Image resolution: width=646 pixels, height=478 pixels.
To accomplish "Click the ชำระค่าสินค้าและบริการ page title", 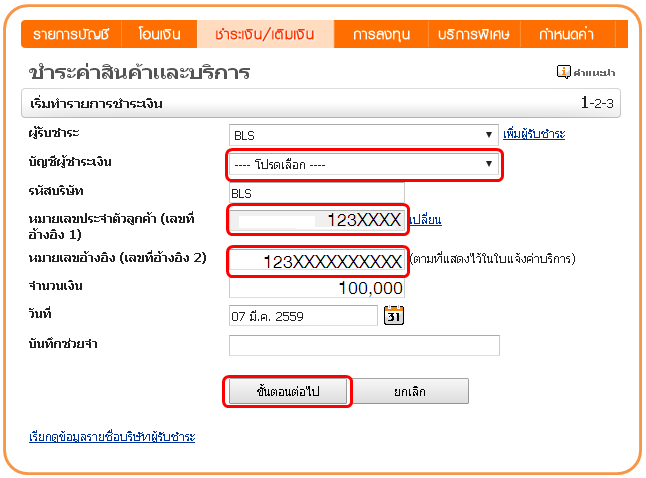I will [x=139, y=72].
